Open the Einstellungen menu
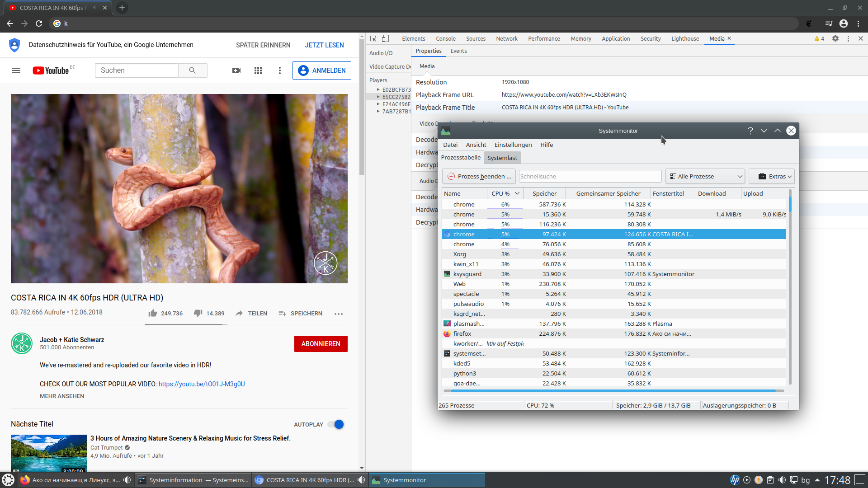Image resolution: width=868 pixels, height=488 pixels. tap(513, 145)
